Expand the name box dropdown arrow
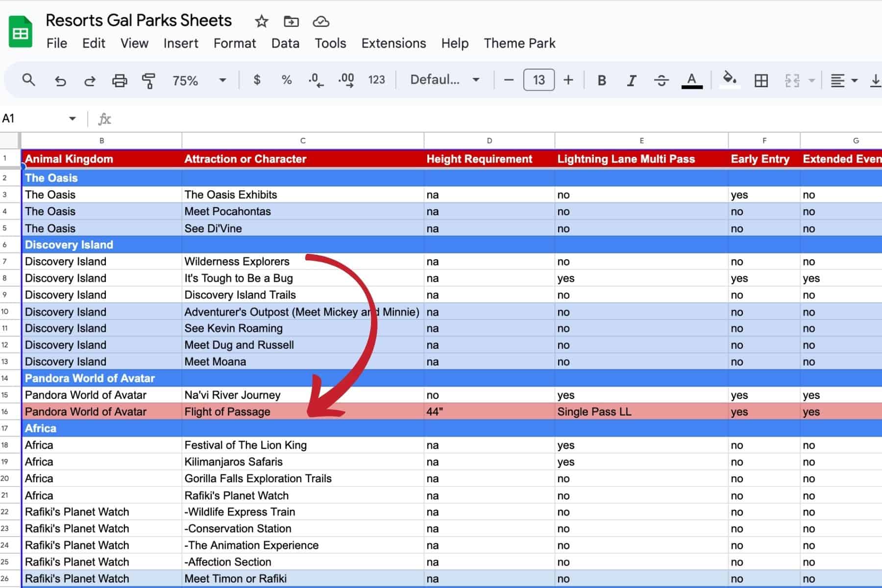 73,119
